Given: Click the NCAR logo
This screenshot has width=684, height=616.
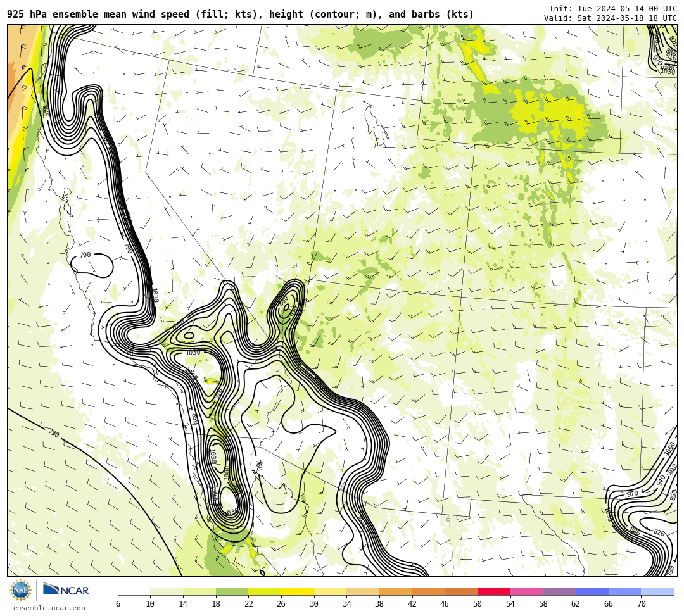Looking at the screenshot, I should click(66, 589).
